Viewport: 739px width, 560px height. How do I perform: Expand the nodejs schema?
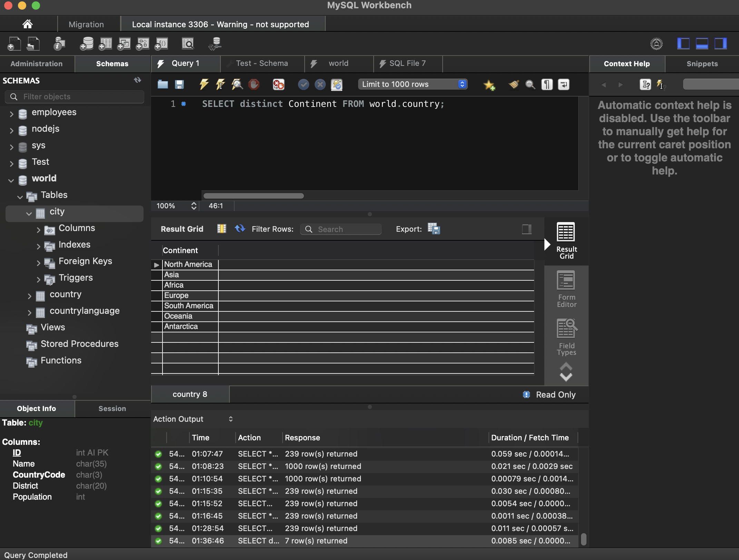11,131
